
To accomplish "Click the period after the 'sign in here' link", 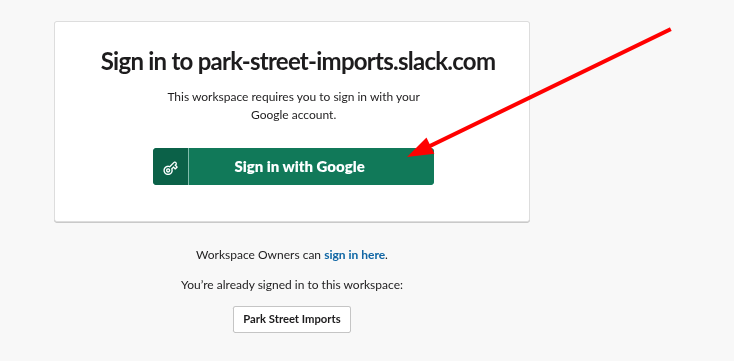I will pyautogui.click(x=387, y=257).
